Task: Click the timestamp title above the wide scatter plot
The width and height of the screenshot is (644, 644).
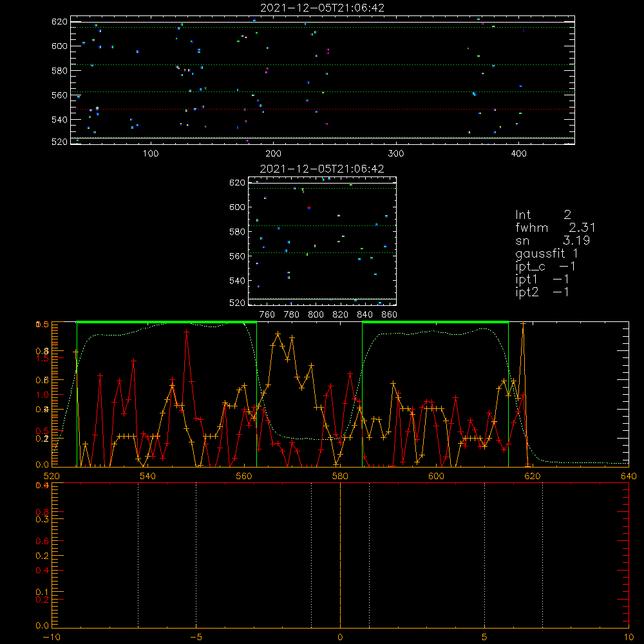Action: click(323, 8)
